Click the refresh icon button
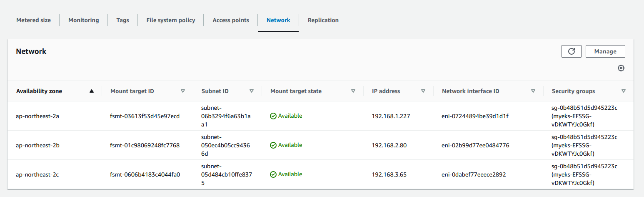Viewport: 644px width, 197px height. [572, 51]
